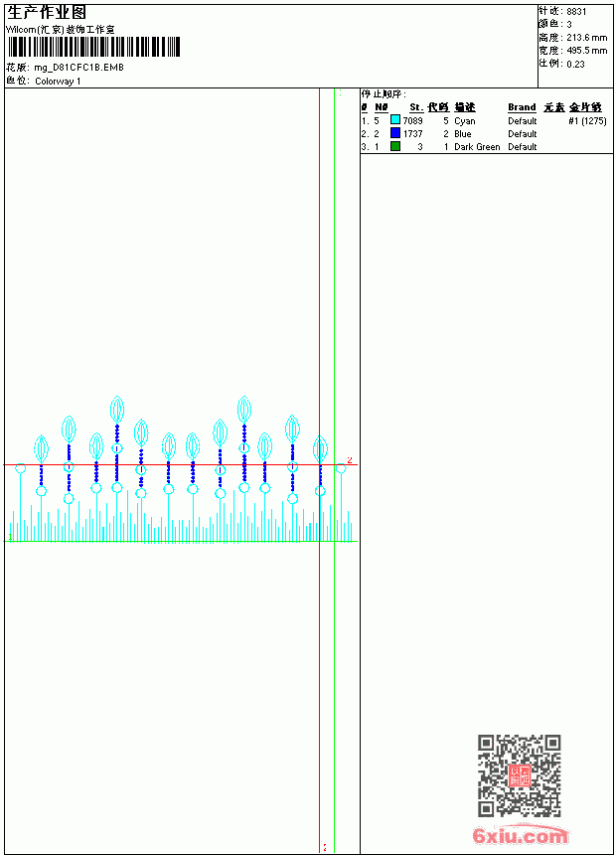Click the stitch count '7089' in Cyan row
This screenshot has height=855, width=616.
click(x=412, y=121)
